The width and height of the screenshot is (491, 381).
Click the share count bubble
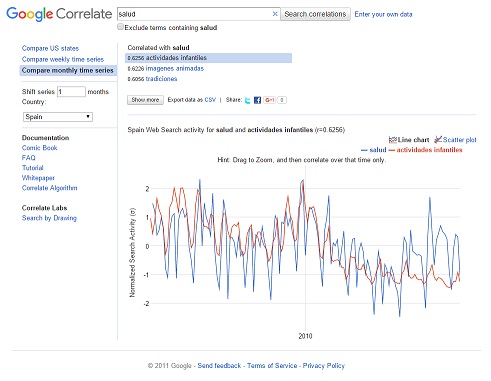point(282,100)
